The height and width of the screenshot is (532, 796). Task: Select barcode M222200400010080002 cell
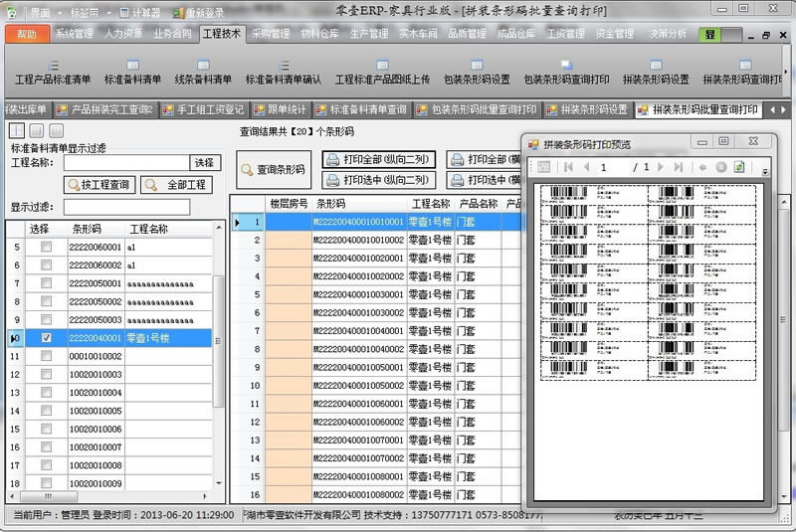coord(359,494)
